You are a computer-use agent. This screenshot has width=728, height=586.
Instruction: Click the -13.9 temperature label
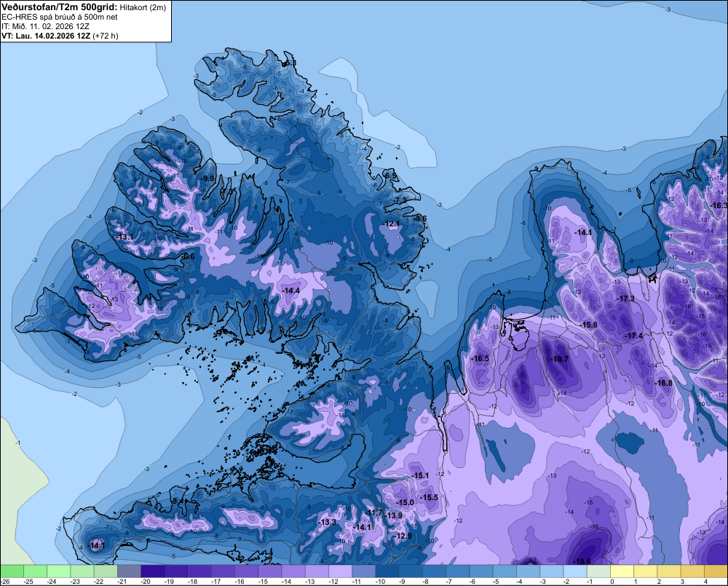point(394,515)
